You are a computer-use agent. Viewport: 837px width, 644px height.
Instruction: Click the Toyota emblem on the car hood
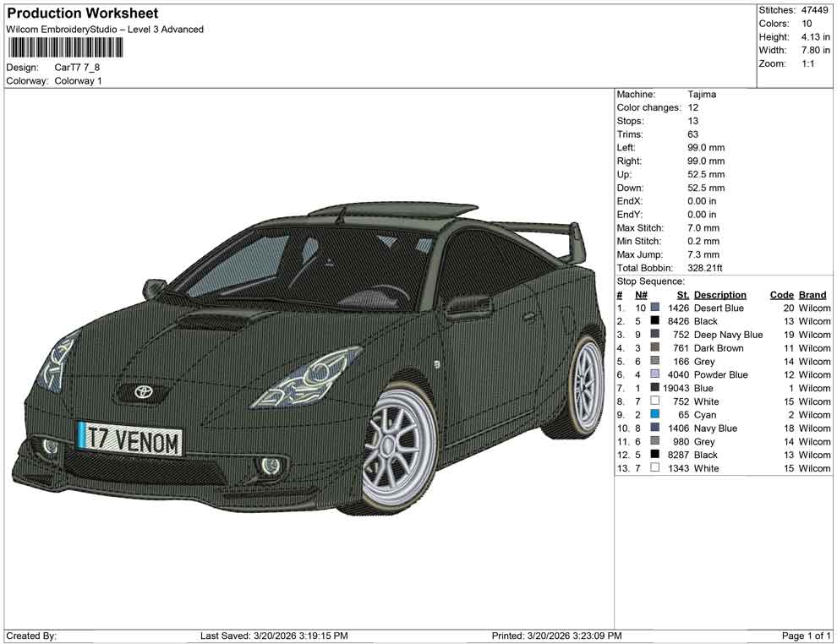(142, 391)
